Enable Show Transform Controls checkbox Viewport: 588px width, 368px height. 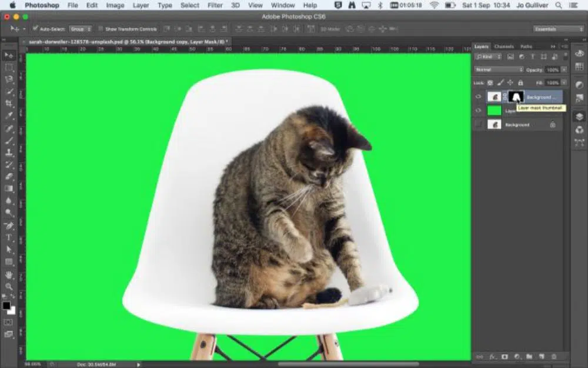click(101, 28)
